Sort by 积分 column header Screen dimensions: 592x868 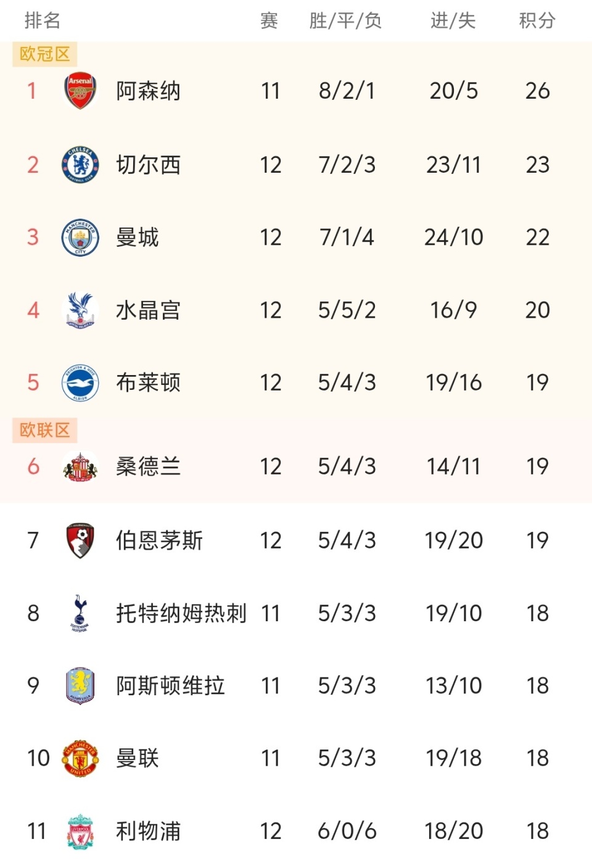pos(537,21)
